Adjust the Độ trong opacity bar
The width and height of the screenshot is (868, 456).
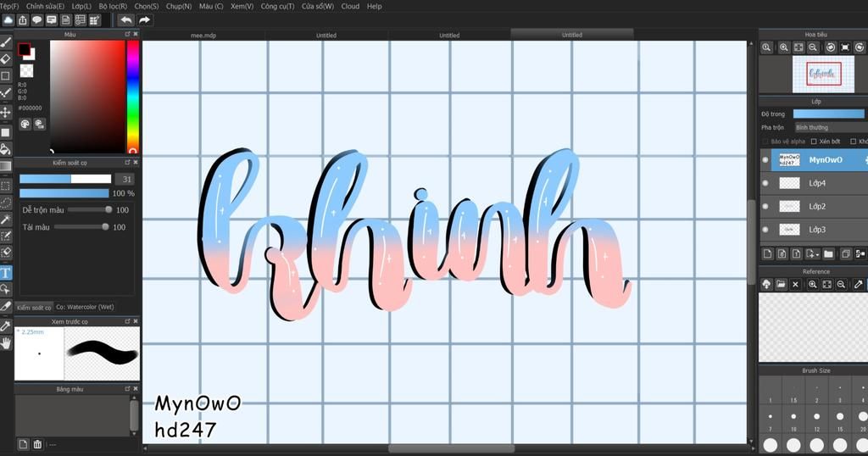pos(829,114)
